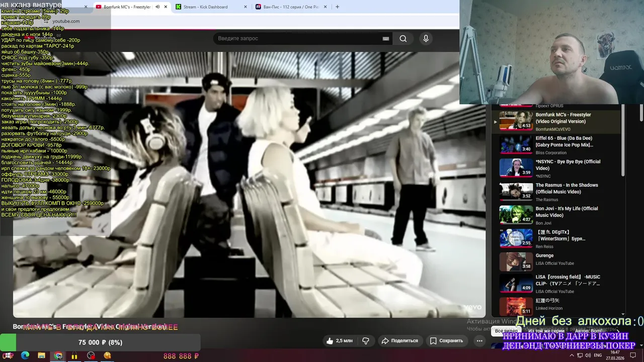Start voice search with the microphone icon
Screen dimensions: 644x362
(x=426, y=39)
